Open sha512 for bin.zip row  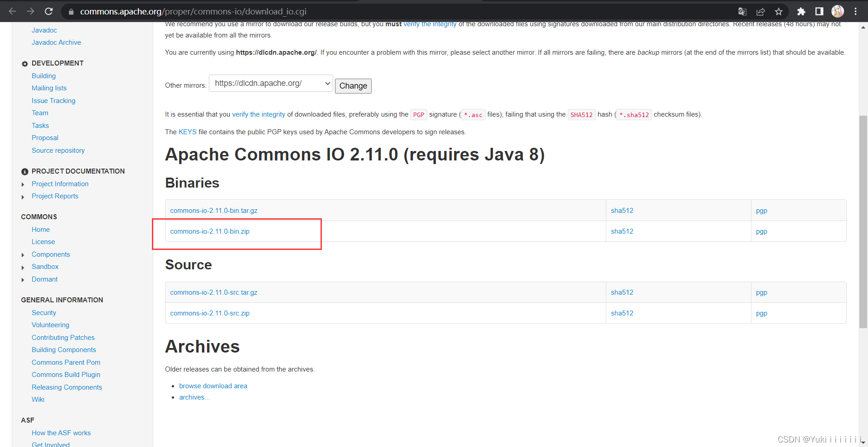coord(622,231)
